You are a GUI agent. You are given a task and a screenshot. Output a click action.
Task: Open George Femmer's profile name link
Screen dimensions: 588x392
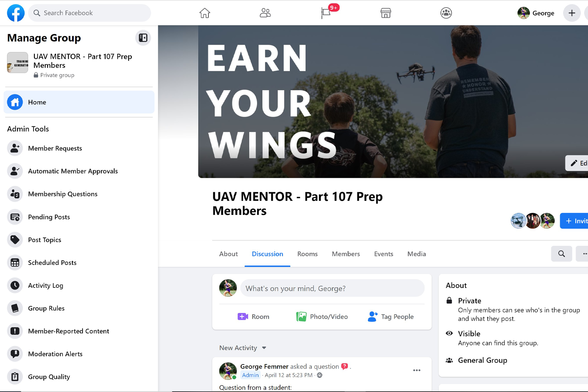[x=264, y=366]
